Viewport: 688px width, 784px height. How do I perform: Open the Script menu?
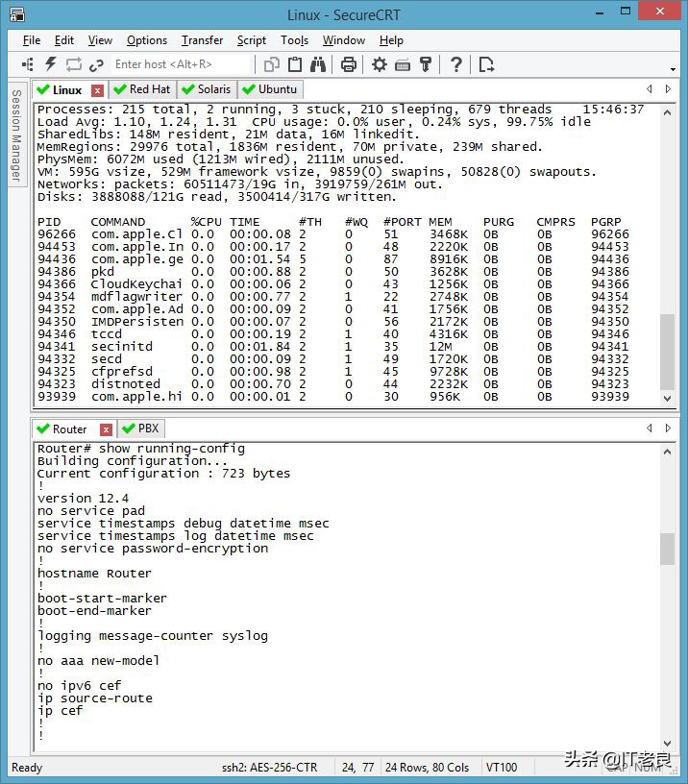pyautogui.click(x=252, y=40)
